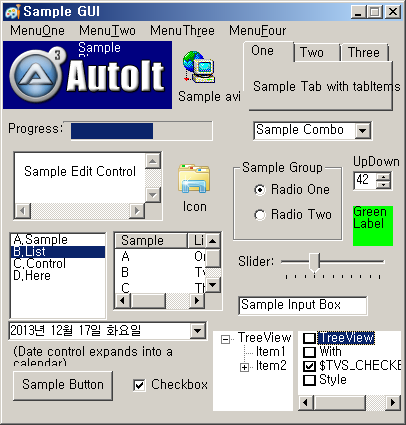Image resolution: width=406 pixels, height=425 pixels.
Task: Click edit control scroll right arrow
Action: point(137,210)
